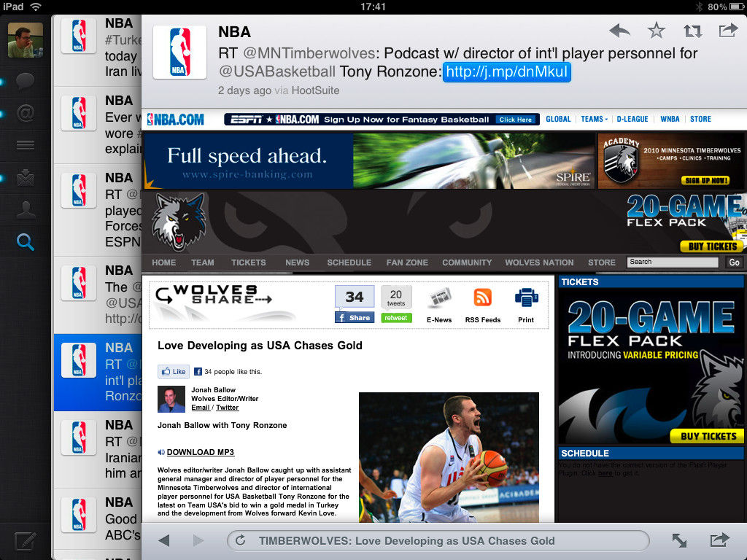Open the user profile avatar in sidebar

(26, 40)
